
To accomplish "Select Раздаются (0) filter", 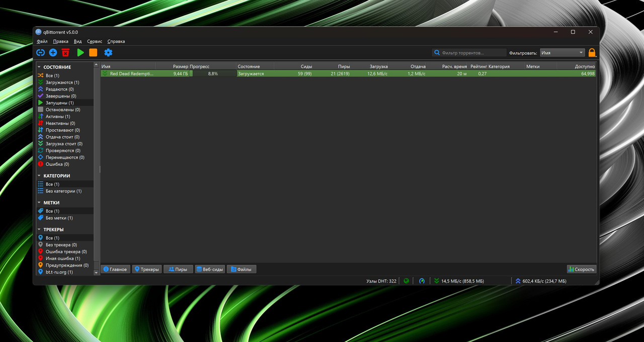I will click(65, 89).
